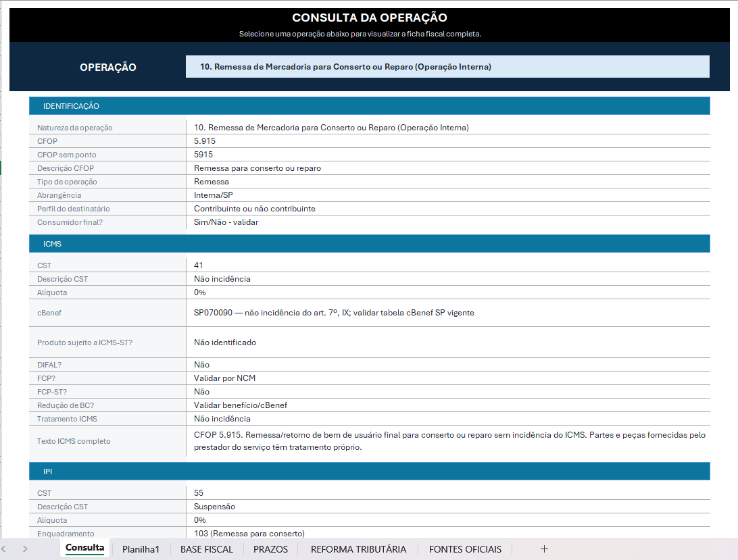Click the IDENTIFICAÇÃO section header
Viewport: 738px width, 560px height.
370,106
